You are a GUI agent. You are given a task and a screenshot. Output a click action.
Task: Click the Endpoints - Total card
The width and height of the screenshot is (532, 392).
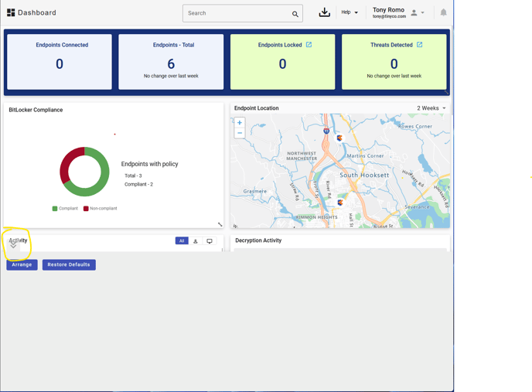171,62
